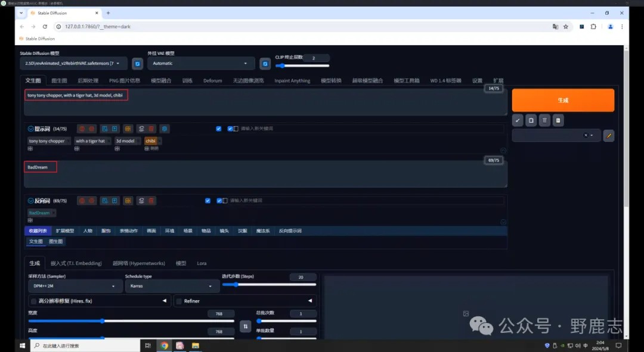The height and width of the screenshot is (352, 644).
Task: Toggle the second checkbox in the 提示词 row
Action: tap(230, 129)
